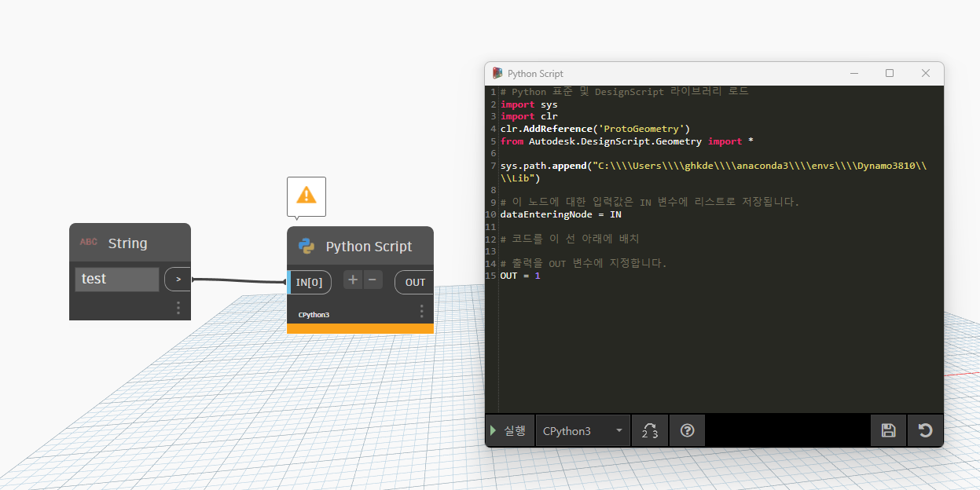
Task: Click the String node's output port arrow
Action: pyautogui.click(x=178, y=279)
